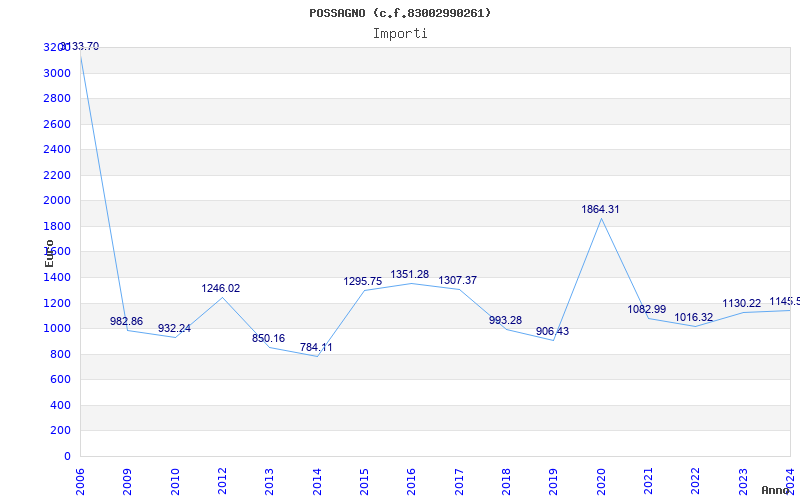
Task: Click the 1000 value on y-axis
Action: point(57,329)
